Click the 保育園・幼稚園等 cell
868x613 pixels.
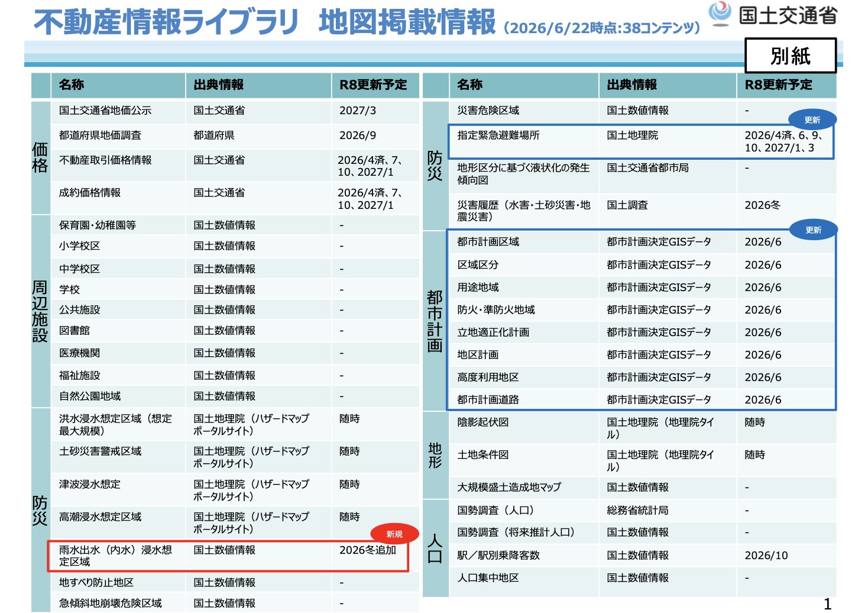tap(98, 225)
